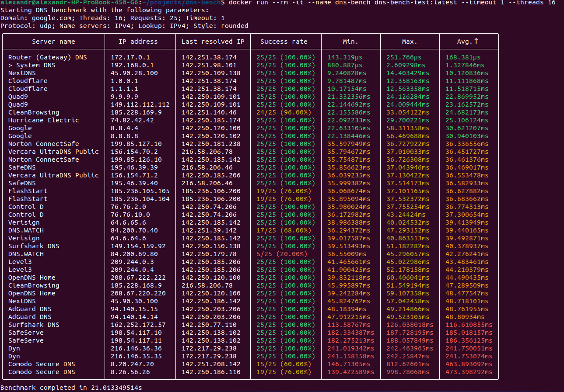Click the "15/25 (60.00%)" success rate
The image size is (564, 392).
(x=284, y=364)
